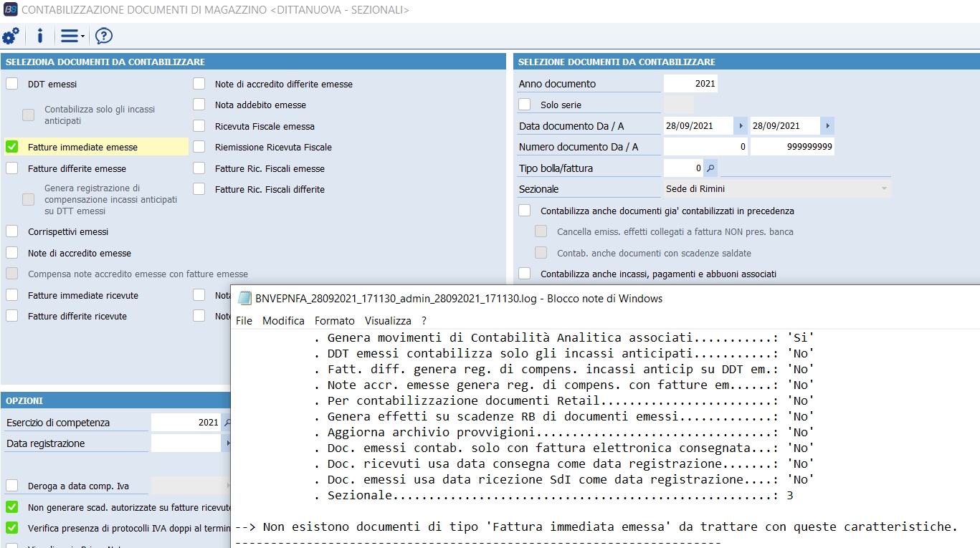Click the 'Doc. emessi contab. solo con fattura elettronica' line
Screen dimensions: 980x548
564,448
